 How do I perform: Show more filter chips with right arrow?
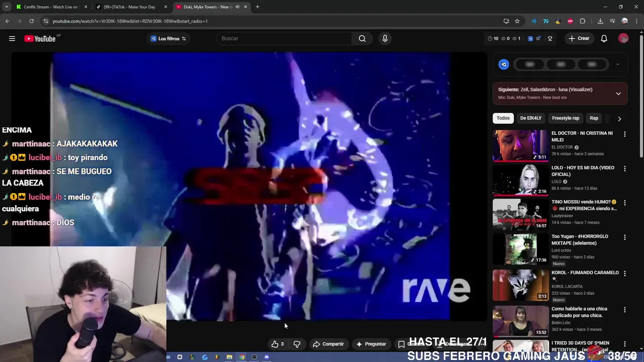tap(619, 119)
